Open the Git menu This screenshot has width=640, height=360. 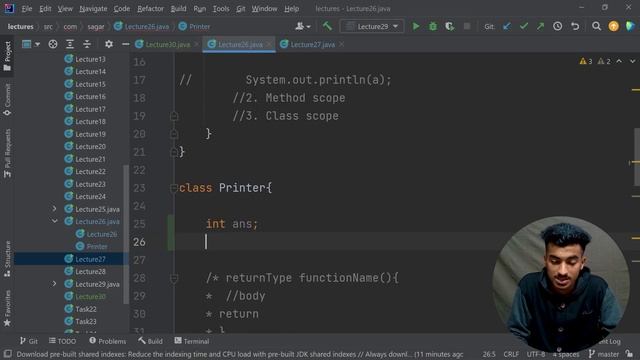[x=241, y=9]
